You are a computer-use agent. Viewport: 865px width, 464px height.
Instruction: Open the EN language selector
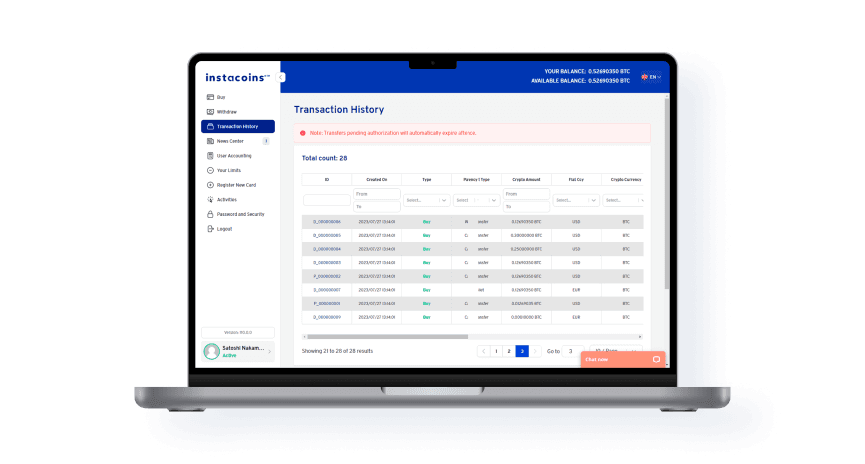click(x=651, y=77)
